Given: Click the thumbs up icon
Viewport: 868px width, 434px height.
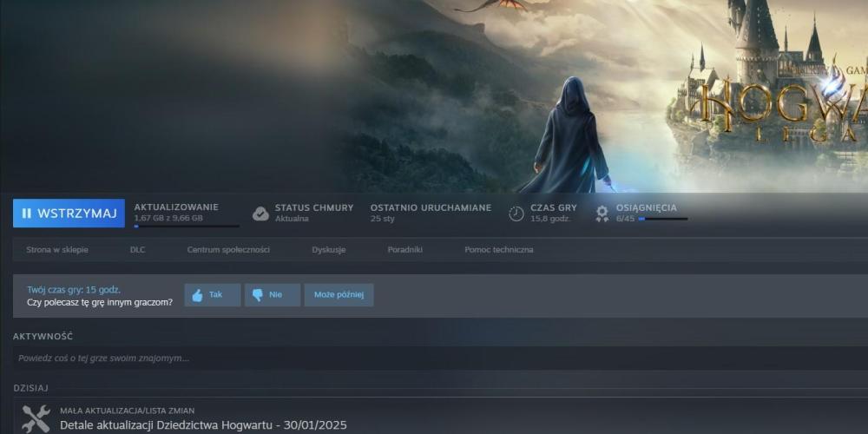Looking at the screenshot, I should (x=198, y=296).
